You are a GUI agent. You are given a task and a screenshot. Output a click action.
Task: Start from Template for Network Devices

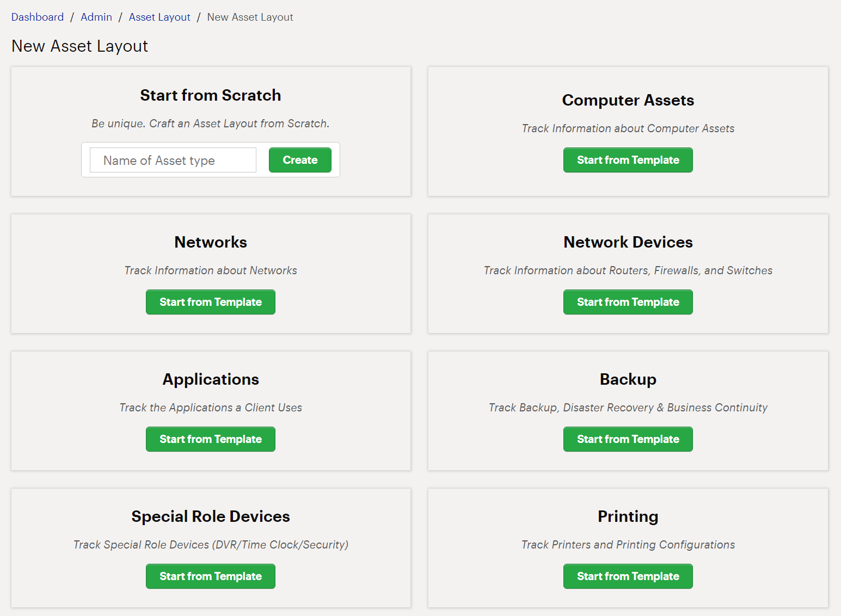[x=628, y=302]
